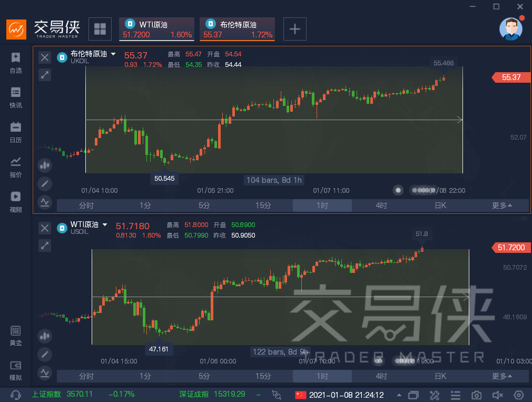
Task: Select 分时 timeframe in 布伦特原油 chart
Action: coord(86,205)
